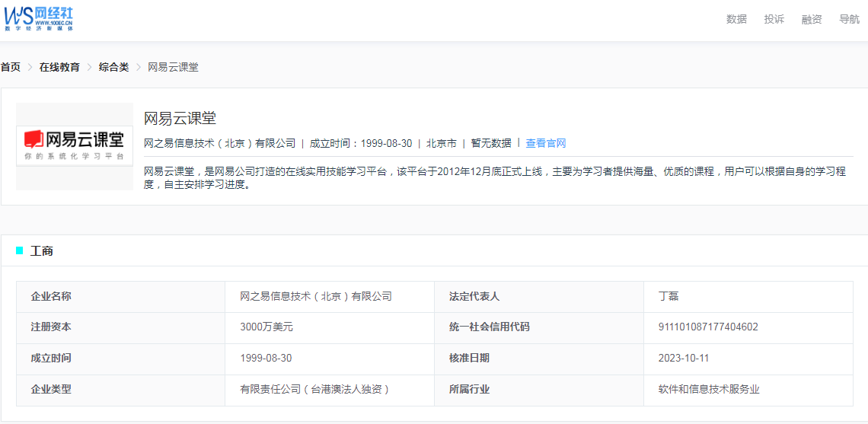The image size is (868, 424).
Task: Click the cyan square beside 工商
Action: [20, 250]
